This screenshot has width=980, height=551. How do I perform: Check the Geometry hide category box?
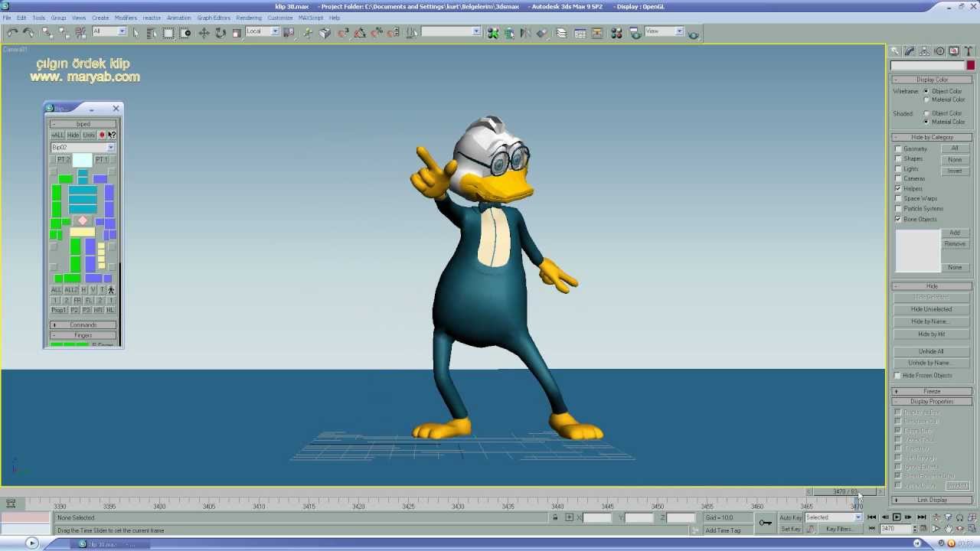point(898,148)
